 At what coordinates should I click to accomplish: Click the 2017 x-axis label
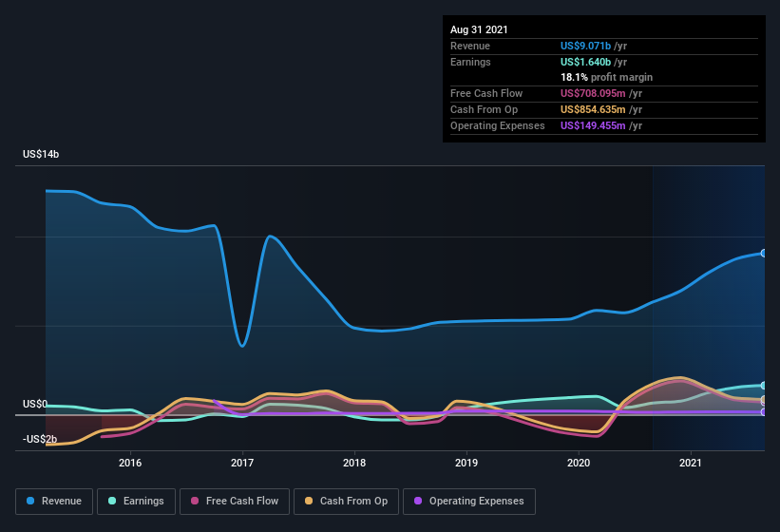(242, 463)
